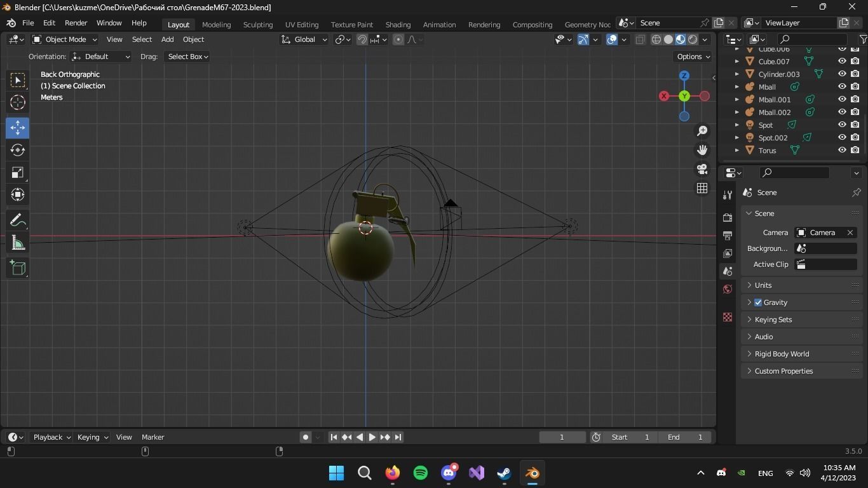Switch perspective/orthographic with the grid icon
Screen dimensions: 868x488
pyautogui.click(x=702, y=188)
